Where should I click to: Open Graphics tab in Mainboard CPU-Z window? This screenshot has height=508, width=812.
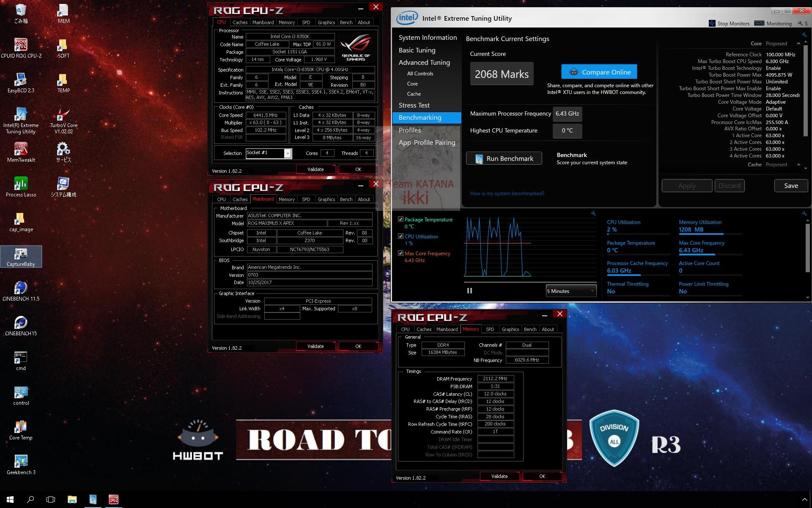click(x=326, y=199)
